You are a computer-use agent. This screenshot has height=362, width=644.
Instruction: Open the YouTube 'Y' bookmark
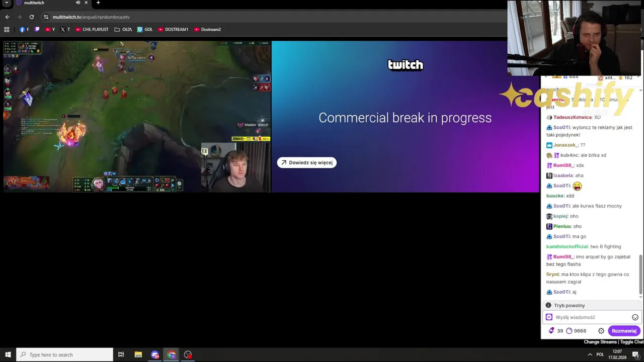coord(50,30)
